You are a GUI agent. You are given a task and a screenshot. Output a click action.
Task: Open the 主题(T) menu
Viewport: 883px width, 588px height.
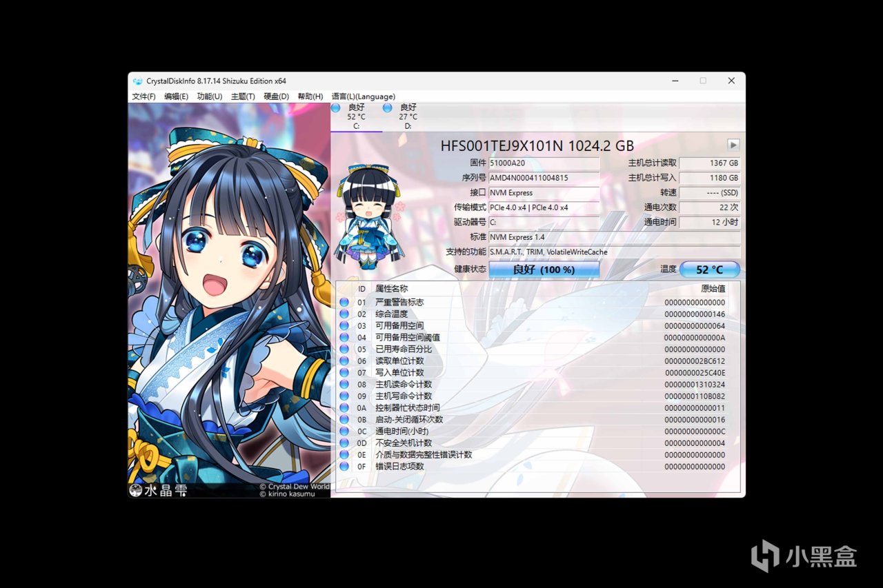243,97
